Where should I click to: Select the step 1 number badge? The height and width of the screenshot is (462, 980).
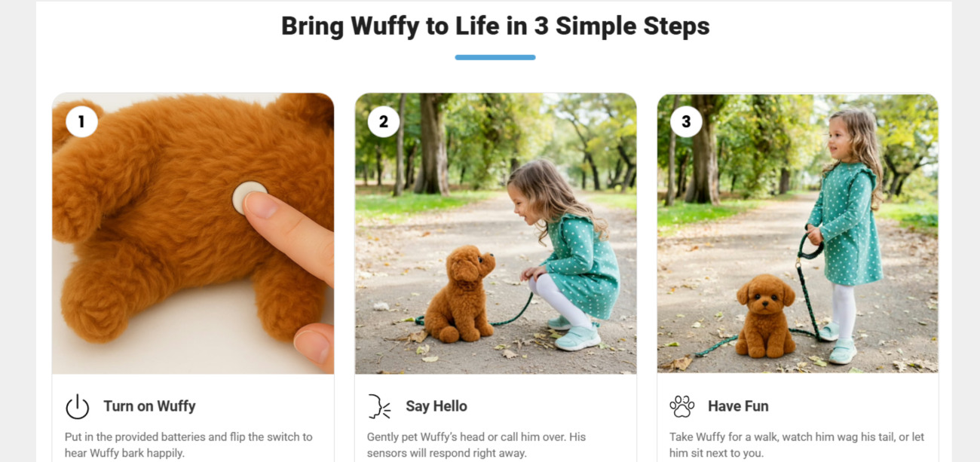tap(81, 121)
